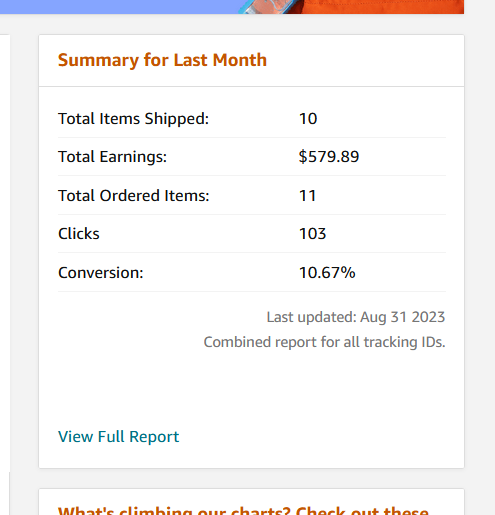Click the gray page margin right of summary card

(480, 253)
